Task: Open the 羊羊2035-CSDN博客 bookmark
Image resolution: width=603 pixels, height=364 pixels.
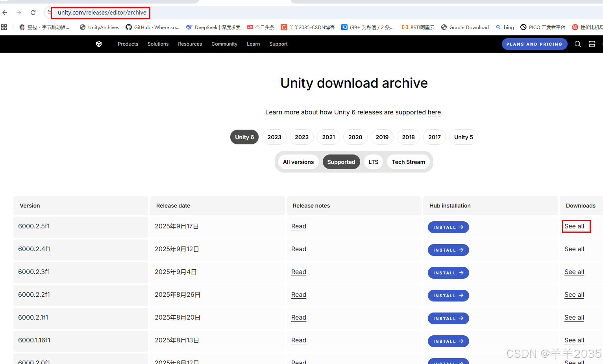Action: click(308, 27)
